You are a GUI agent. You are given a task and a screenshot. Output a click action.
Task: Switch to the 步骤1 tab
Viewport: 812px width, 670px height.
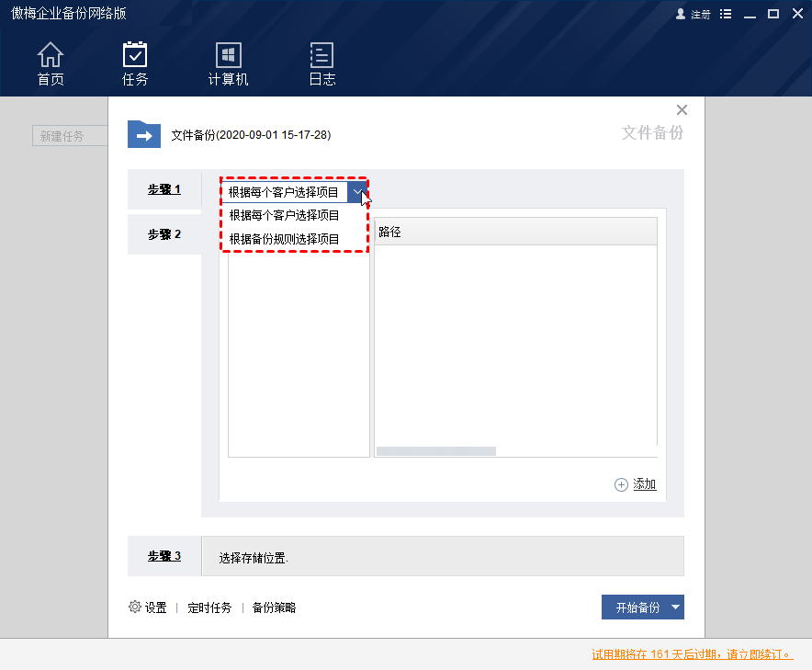[x=164, y=189]
